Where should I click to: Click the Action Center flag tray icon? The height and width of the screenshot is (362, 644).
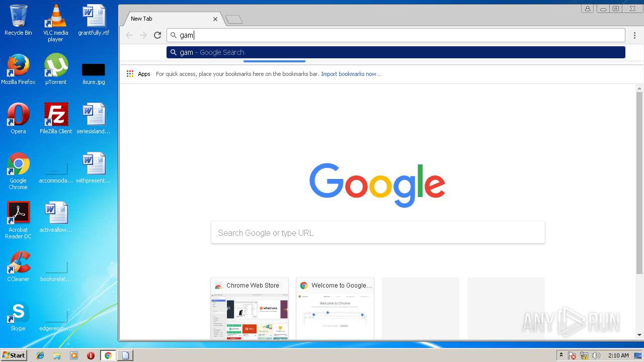(573, 355)
